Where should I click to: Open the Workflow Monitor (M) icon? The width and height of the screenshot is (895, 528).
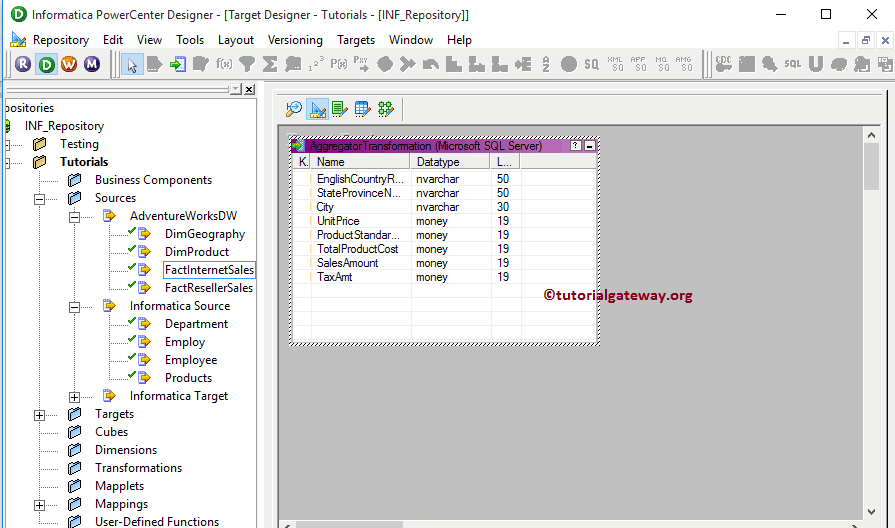coord(92,64)
